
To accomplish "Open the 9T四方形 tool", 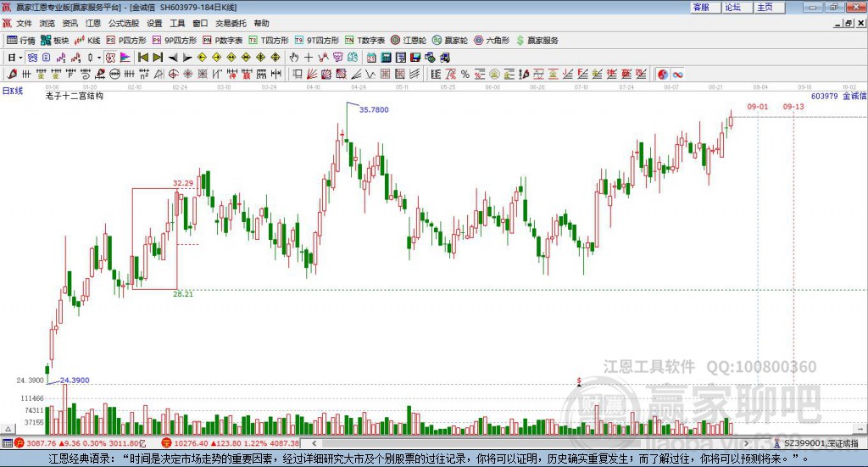I will (x=317, y=40).
